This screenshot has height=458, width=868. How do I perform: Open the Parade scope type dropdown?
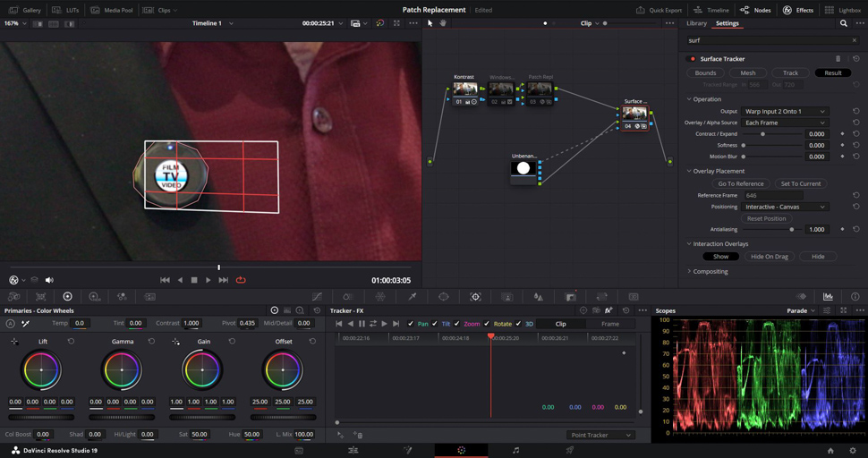point(801,310)
